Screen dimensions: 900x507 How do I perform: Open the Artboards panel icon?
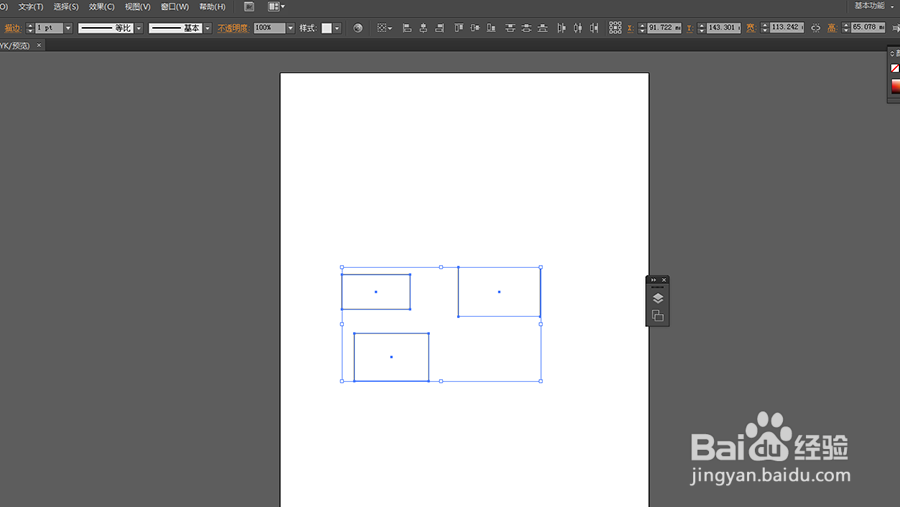[657, 316]
